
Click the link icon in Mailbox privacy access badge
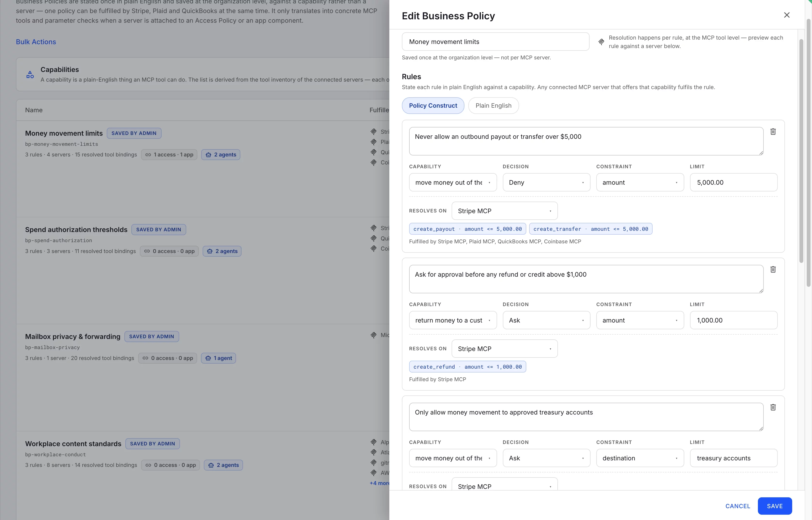[145, 358]
